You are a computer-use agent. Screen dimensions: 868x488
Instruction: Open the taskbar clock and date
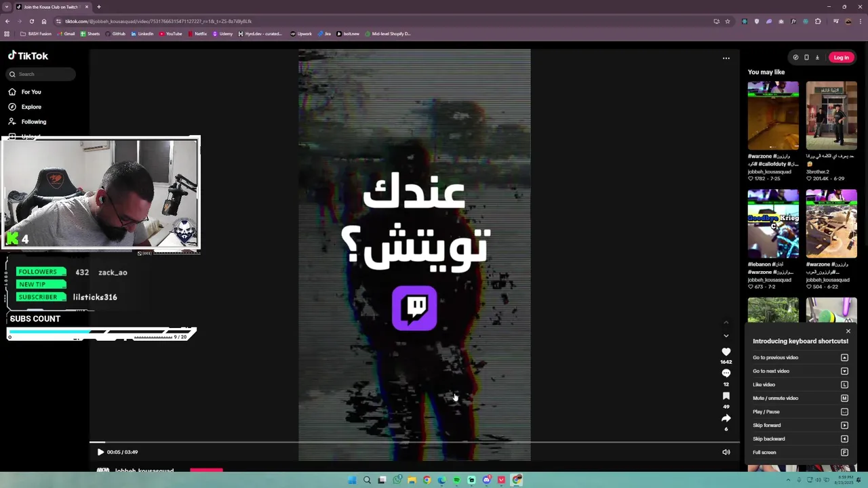(843, 480)
